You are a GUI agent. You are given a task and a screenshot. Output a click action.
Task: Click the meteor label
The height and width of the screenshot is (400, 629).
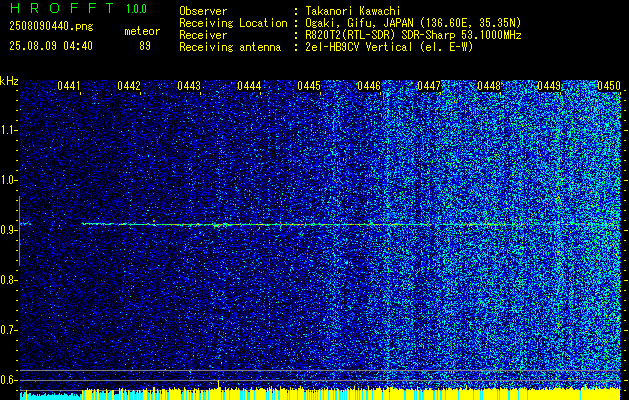pyautogui.click(x=142, y=31)
